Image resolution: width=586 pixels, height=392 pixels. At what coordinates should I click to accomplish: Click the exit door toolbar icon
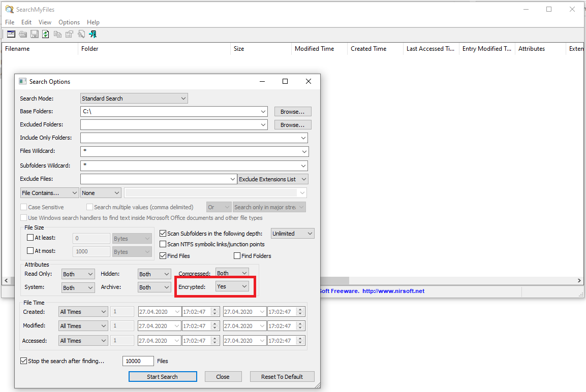click(92, 34)
